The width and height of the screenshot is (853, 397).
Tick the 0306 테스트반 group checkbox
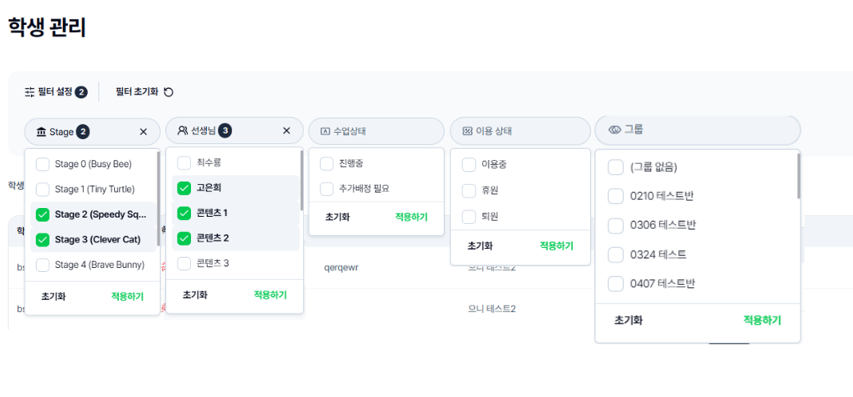click(615, 226)
